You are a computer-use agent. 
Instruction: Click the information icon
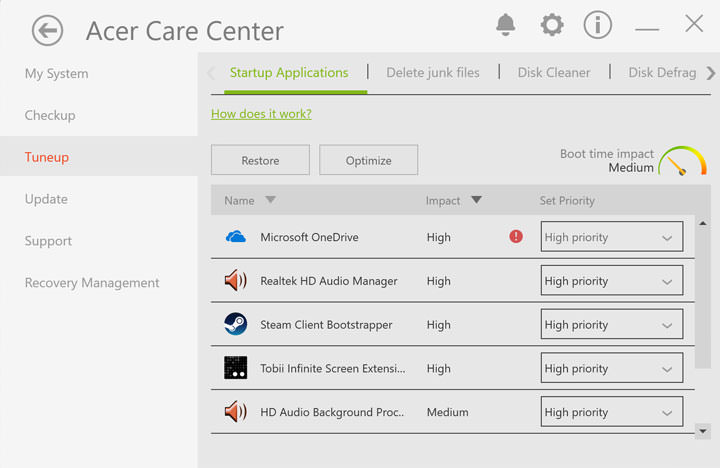click(597, 25)
